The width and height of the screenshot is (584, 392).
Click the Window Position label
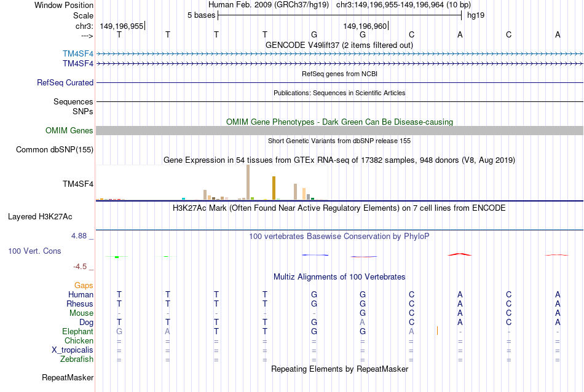click(x=64, y=5)
